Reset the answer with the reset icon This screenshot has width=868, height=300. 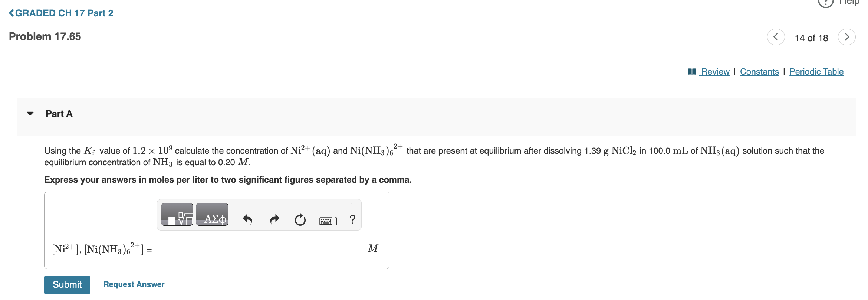coord(300,219)
